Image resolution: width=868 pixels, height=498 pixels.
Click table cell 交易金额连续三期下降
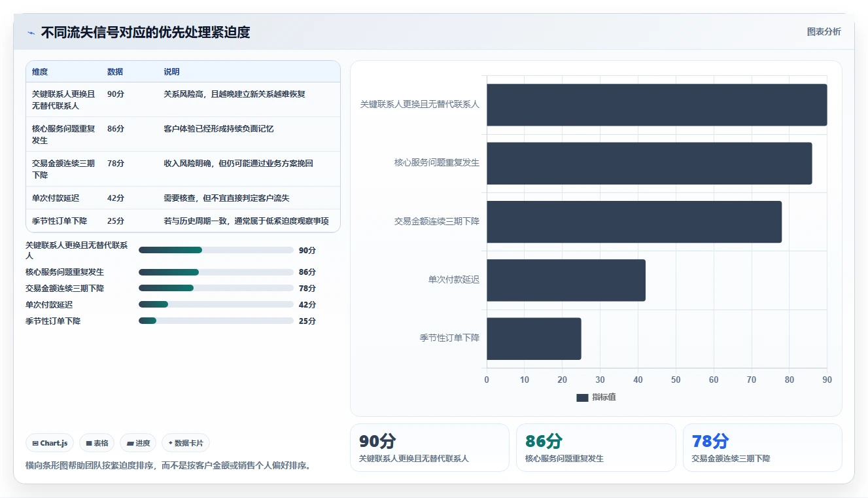coord(63,169)
